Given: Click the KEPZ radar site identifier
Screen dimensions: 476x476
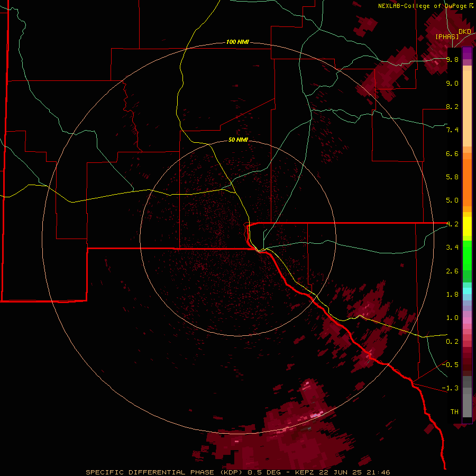Looking at the screenshot, I should (x=305, y=472).
